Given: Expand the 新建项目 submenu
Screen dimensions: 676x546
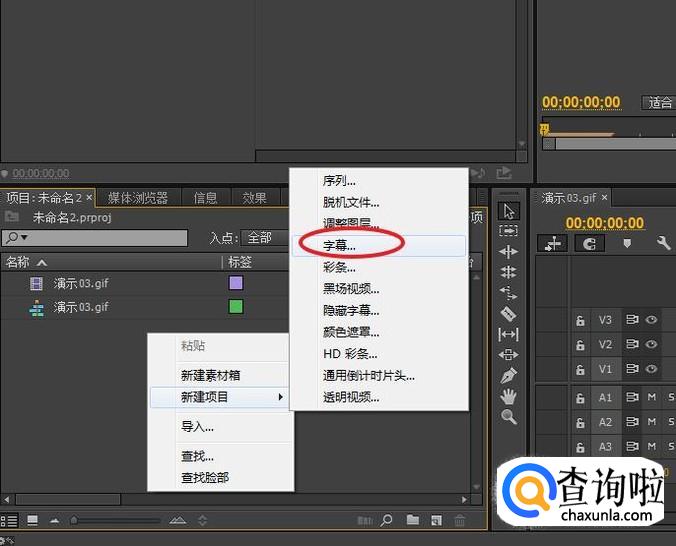Looking at the screenshot, I should tap(220, 397).
